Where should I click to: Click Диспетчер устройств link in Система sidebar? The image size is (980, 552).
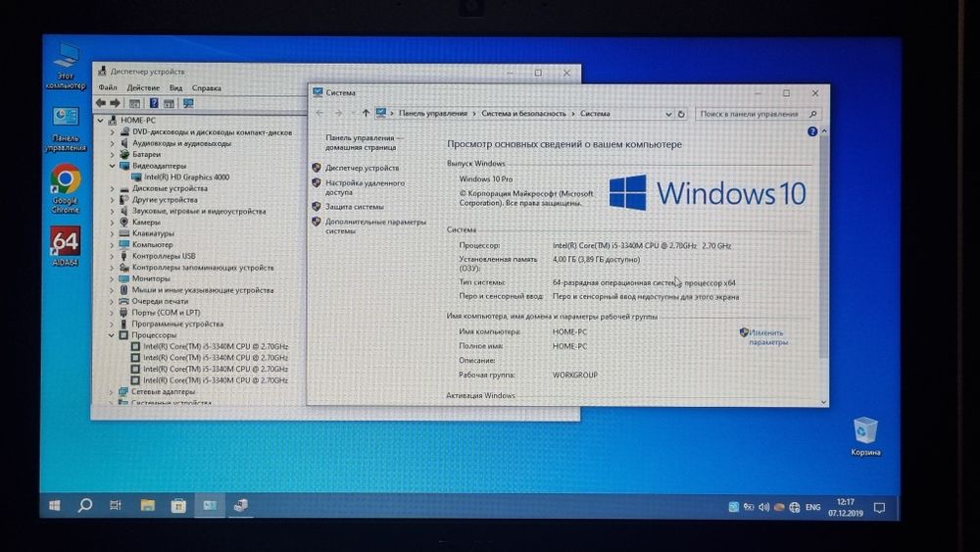(x=362, y=168)
